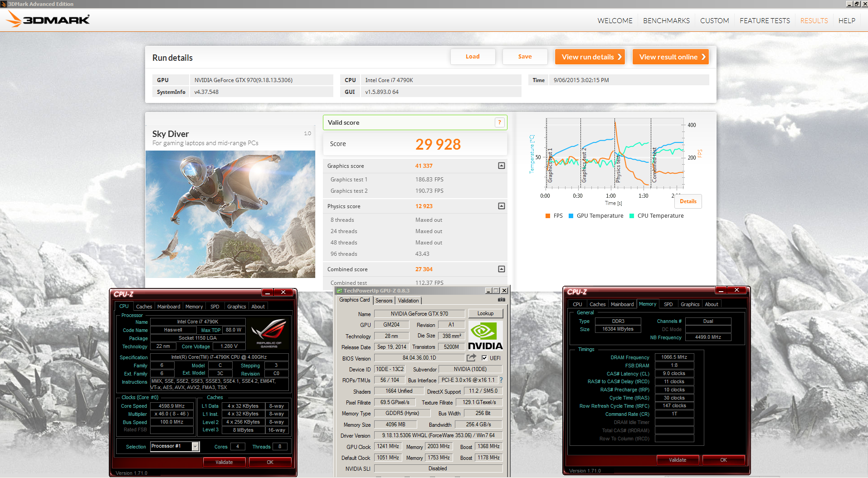Open the Processor #1 selection dropdown

click(x=195, y=447)
